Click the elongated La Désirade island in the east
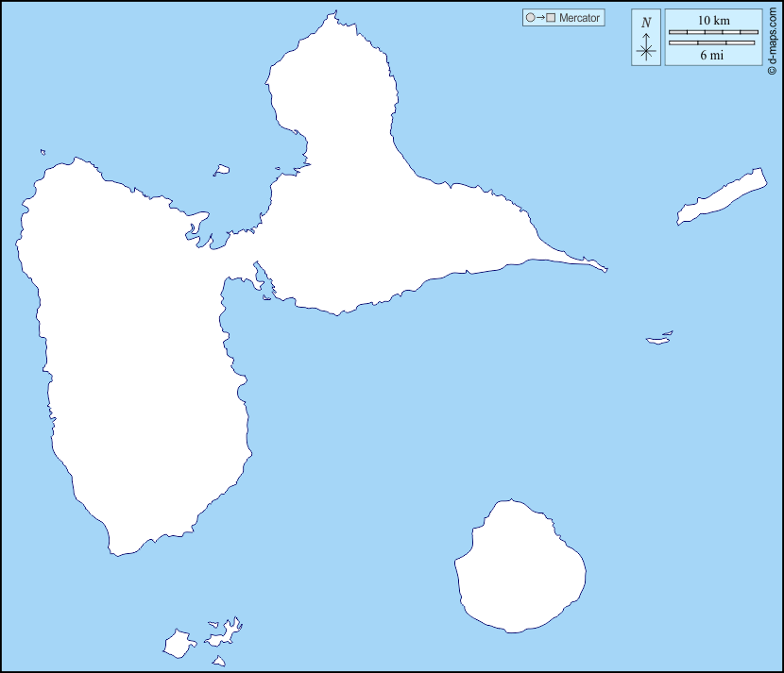The height and width of the screenshot is (673, 784). tap(722, 197)
